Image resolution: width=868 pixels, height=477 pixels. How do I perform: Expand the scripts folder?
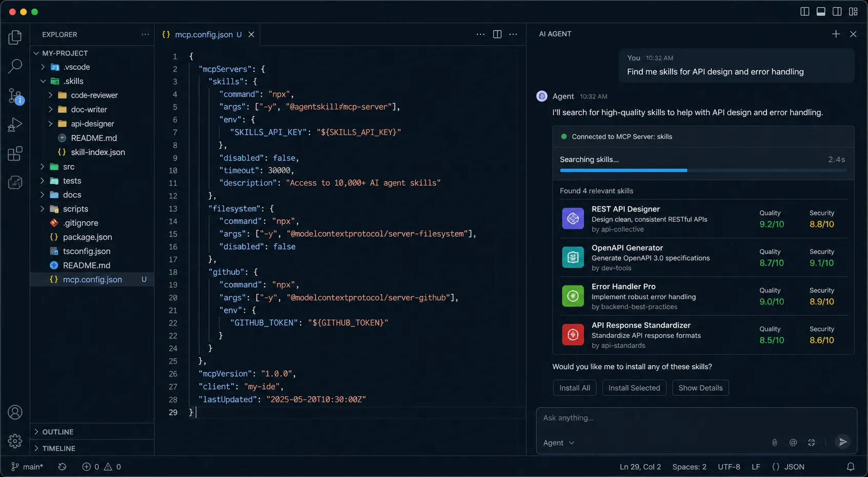43,209
